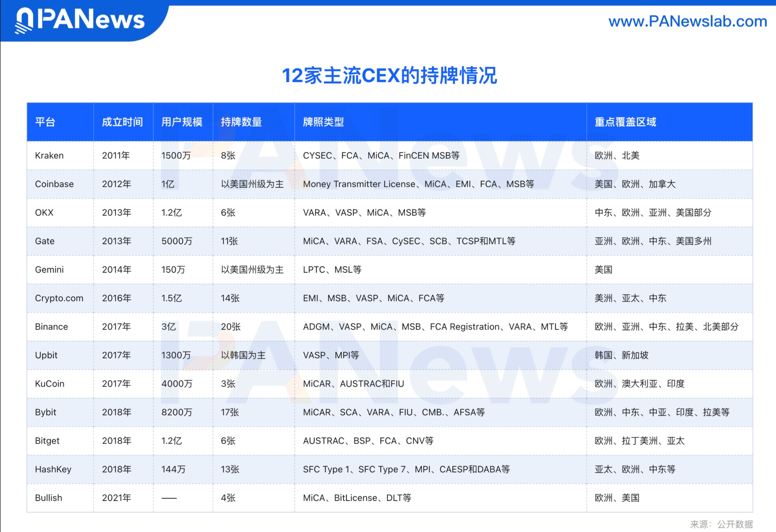This screenshot has height=532, width=776.
Task: Click Binance's license count 20张
Action: coord(231,327)
